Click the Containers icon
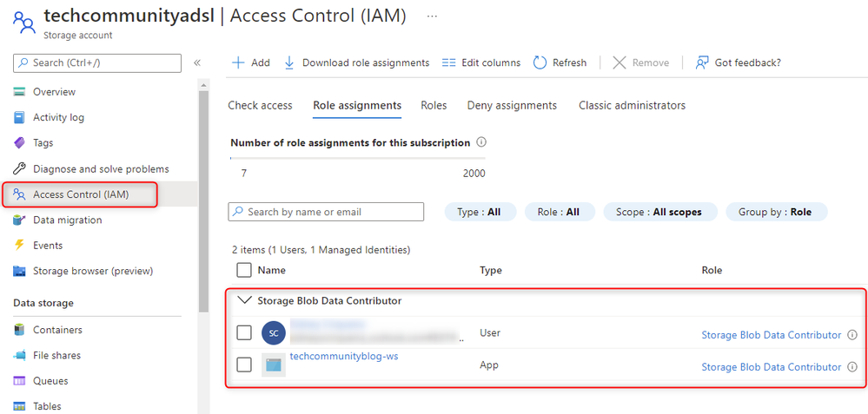The height and width of the screenshot is (414, 868). coord(19,330)
